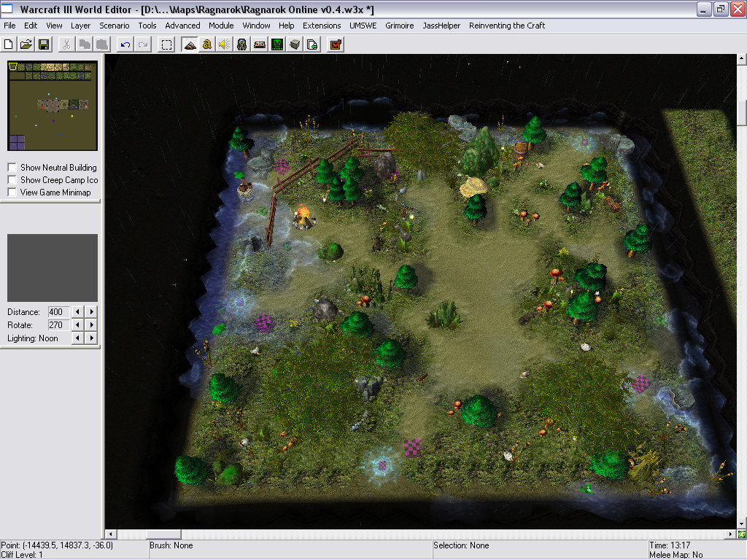Open the File menu

coord(9,26)
